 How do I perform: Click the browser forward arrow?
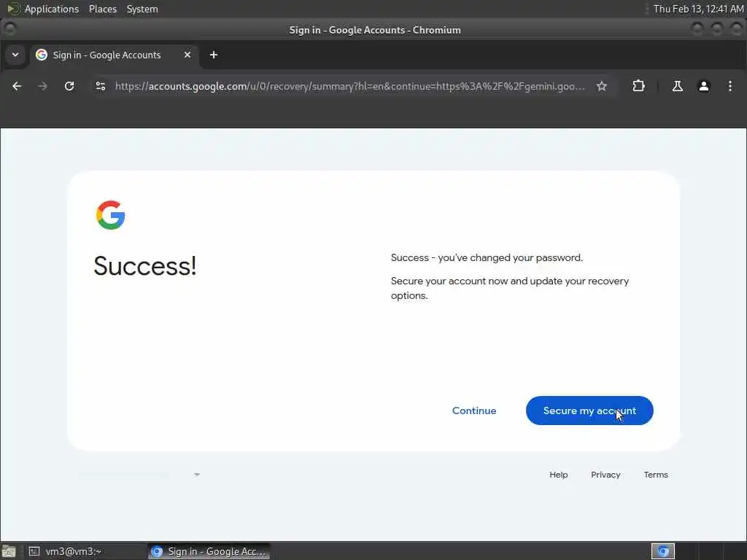tap(42, 86)
